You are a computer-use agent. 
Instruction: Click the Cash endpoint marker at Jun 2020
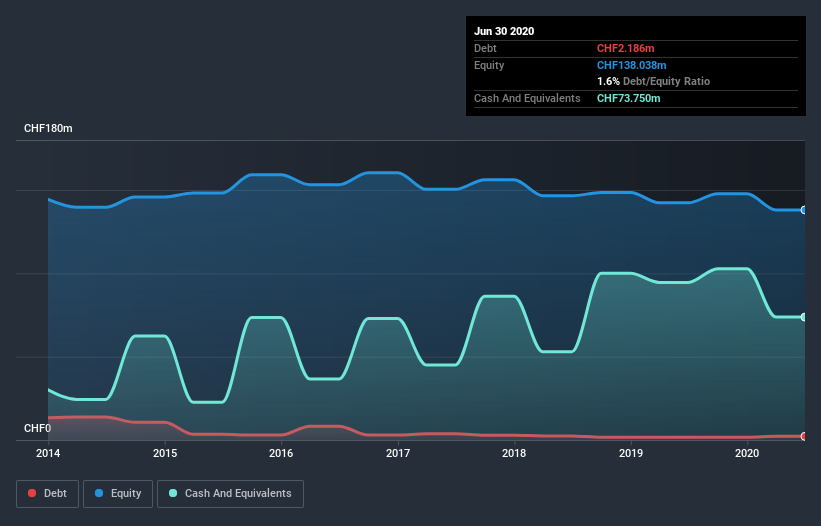[x=804, y=317]
